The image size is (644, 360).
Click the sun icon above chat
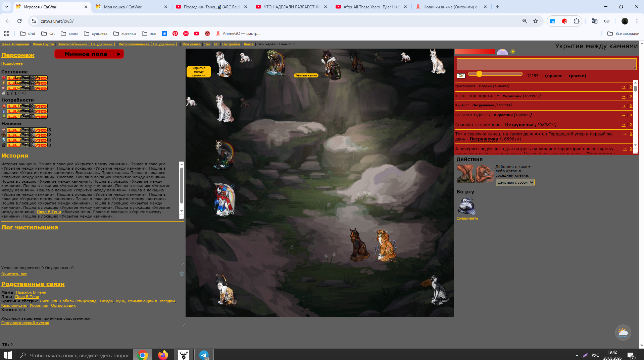click(512, 52)
